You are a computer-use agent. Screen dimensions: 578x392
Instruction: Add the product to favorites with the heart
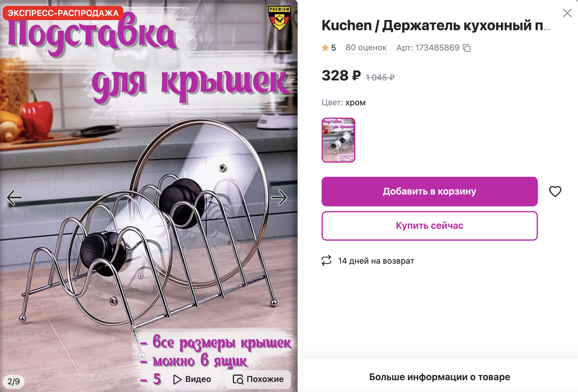[x=555, y=192]
